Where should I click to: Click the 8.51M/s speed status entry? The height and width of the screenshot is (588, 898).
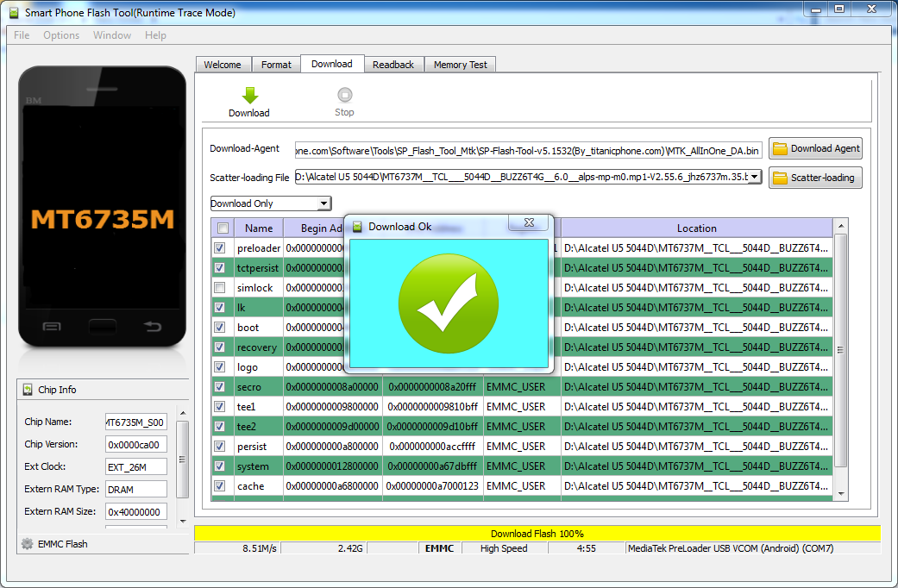[260, 548]
